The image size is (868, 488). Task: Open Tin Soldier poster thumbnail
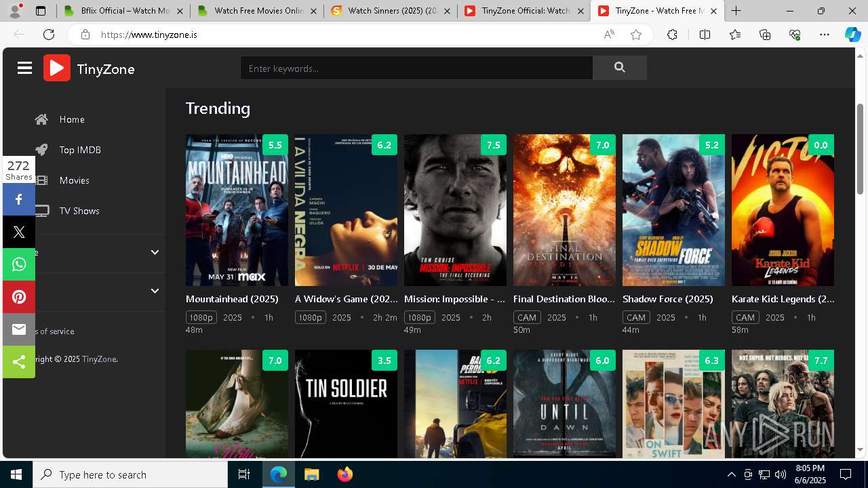(346, 404)
